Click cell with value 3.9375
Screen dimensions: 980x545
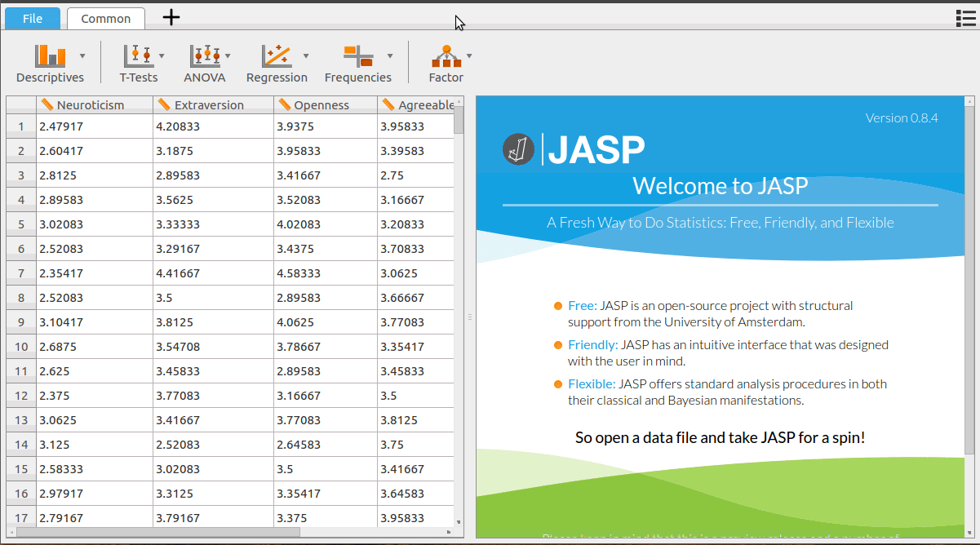click(326, 126)
